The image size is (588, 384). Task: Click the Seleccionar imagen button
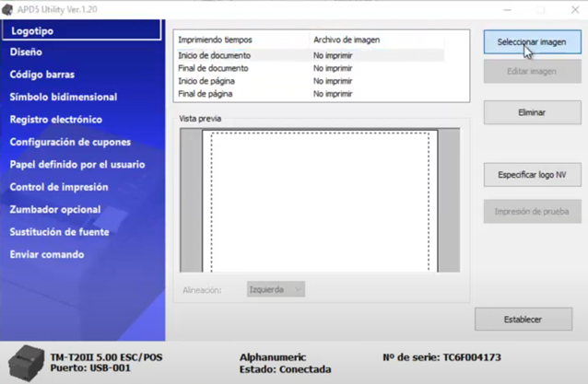coord(532,42)
